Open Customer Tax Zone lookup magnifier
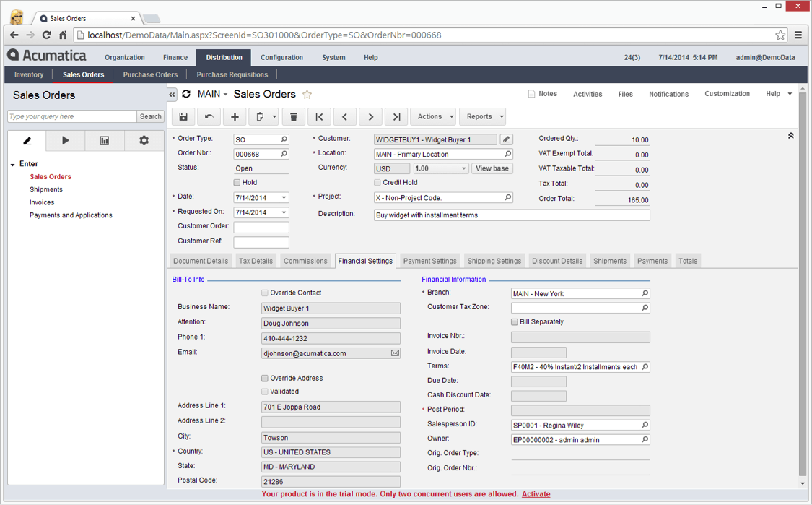This screenshot has width=812, height=505. point(645,308)
